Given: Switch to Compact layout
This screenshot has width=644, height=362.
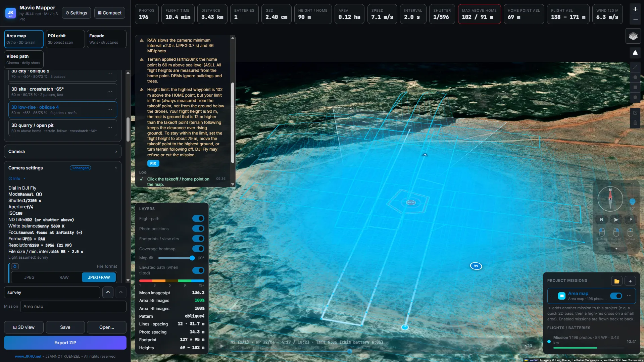Looking at the screenshot, I should 110,13.
